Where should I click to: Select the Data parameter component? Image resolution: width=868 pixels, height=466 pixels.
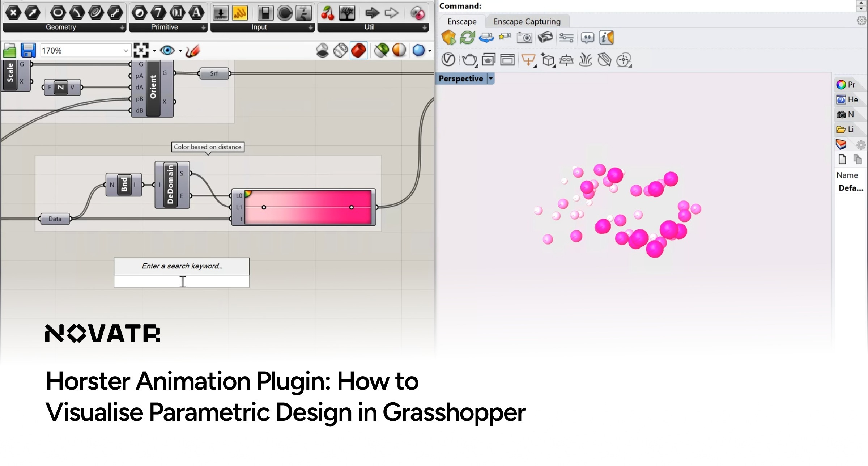(x=55, y=219)
